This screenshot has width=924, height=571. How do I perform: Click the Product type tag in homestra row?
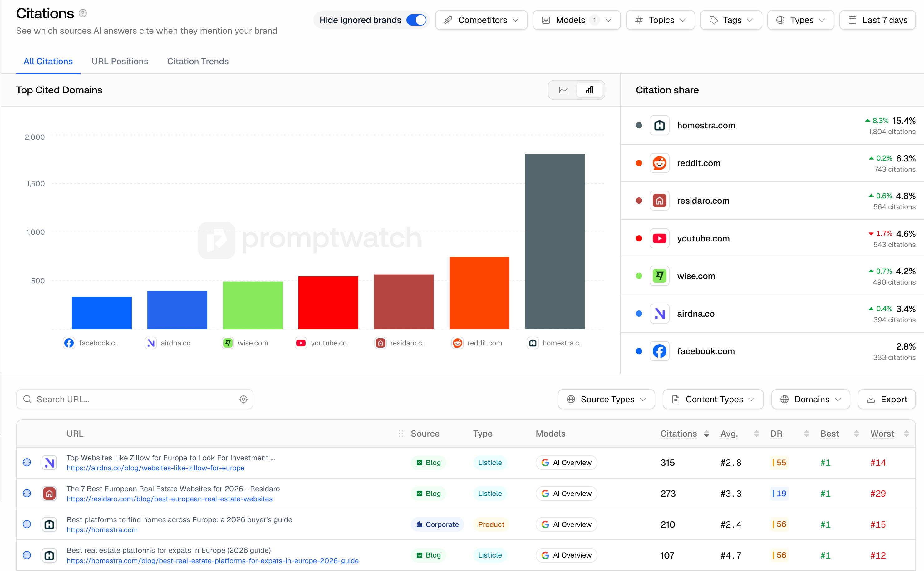[491, 524]
